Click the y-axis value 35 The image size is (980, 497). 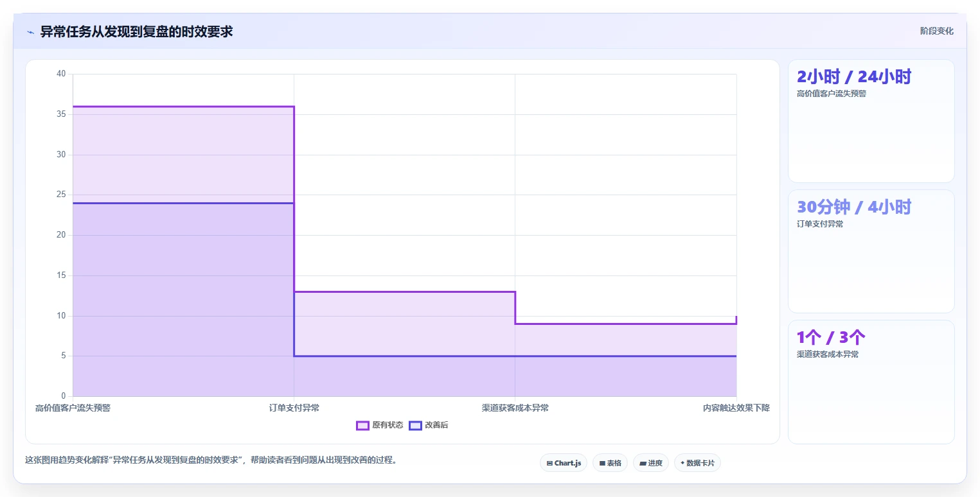61,114
